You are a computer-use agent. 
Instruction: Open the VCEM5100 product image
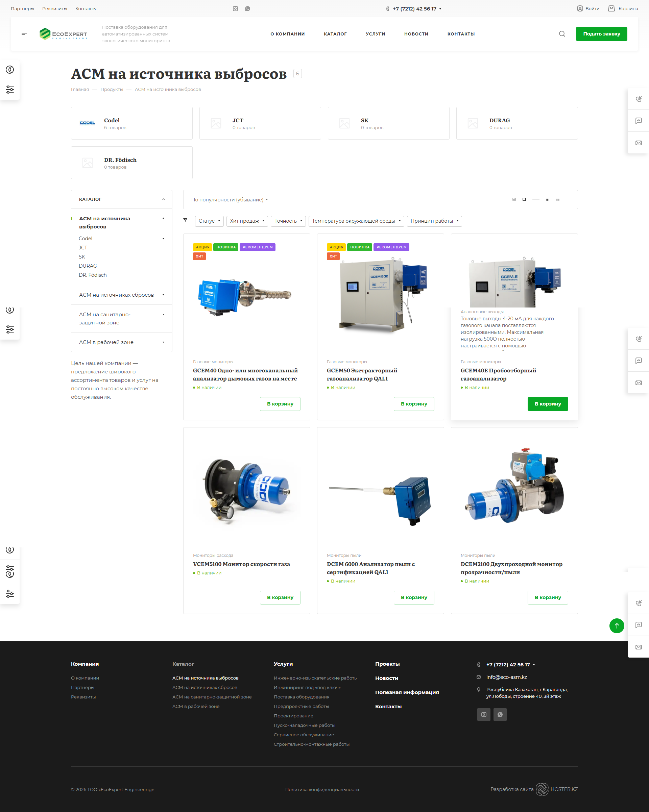click(247, 491)
